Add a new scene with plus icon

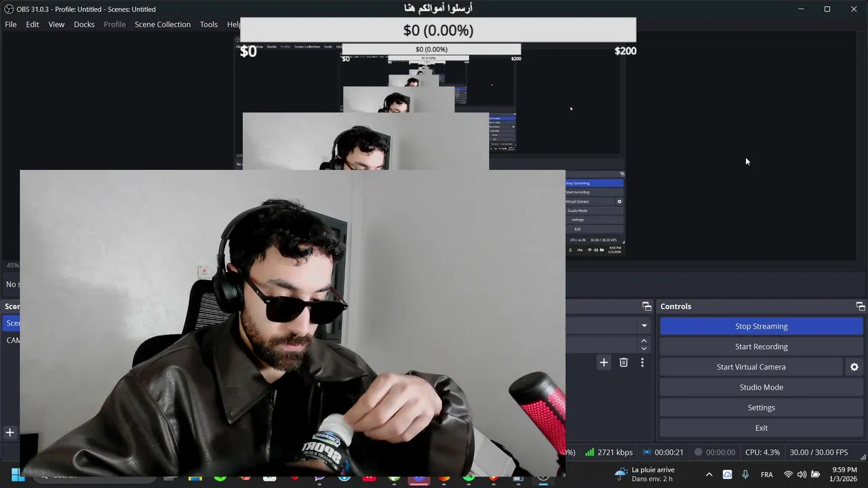(10, 432)
